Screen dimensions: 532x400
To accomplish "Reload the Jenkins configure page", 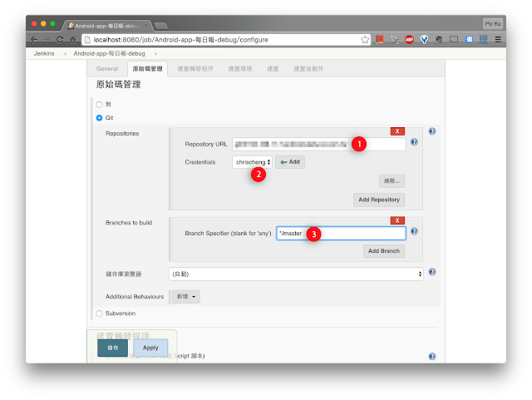I will click(x=60, y=40).
